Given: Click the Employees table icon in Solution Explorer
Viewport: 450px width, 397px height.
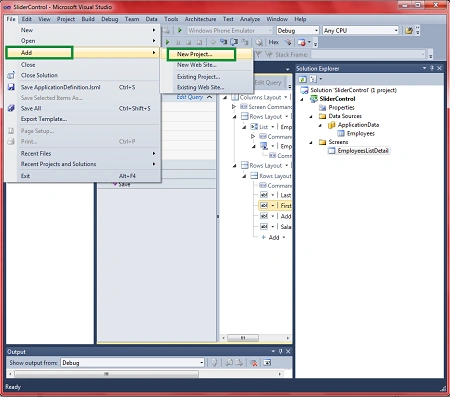Looking at the screenshot, I should 341,133.
